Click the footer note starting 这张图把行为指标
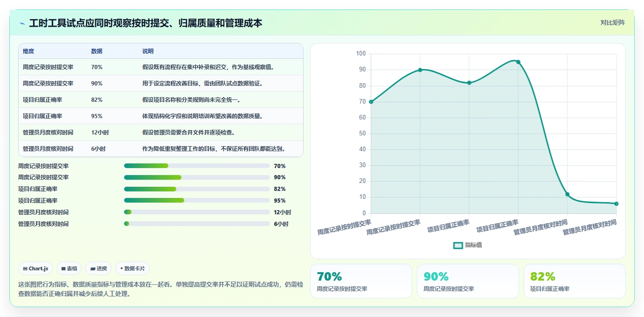Image resolution: width=644 pixels, height=317 pixels. point(160,289)
